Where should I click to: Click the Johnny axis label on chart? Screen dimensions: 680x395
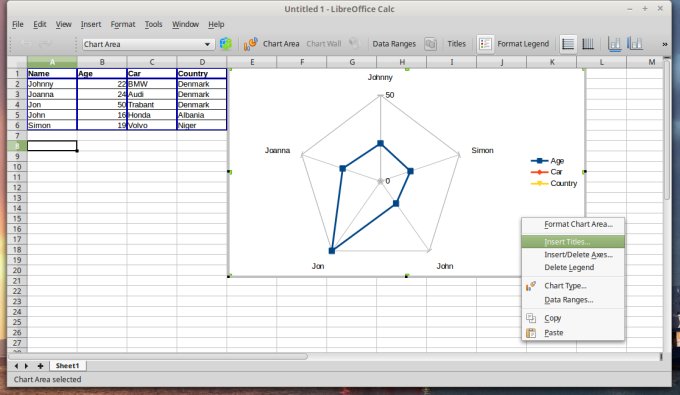[380, 77]
